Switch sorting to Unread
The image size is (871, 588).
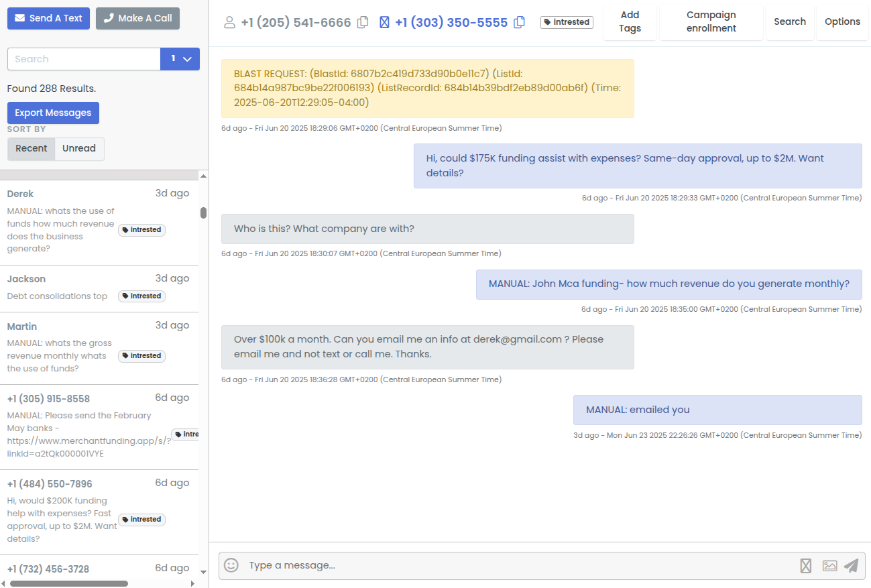pos(78,149)
